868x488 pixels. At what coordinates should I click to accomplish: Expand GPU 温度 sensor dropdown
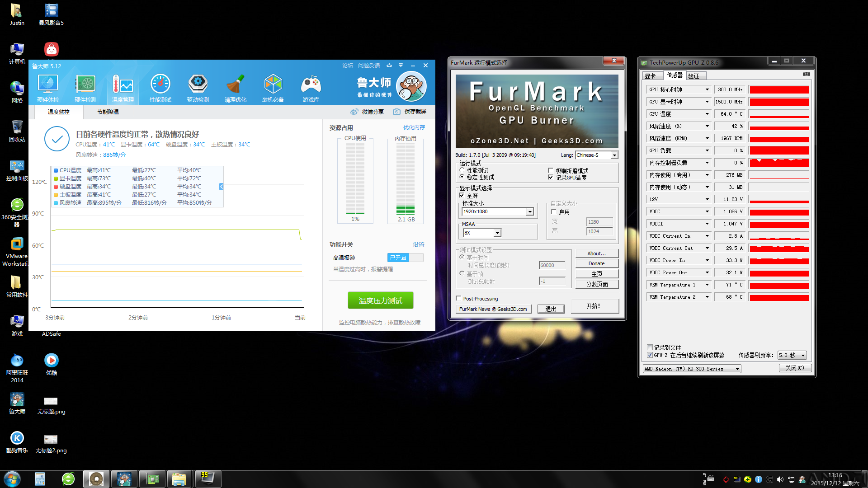point(707,114)
